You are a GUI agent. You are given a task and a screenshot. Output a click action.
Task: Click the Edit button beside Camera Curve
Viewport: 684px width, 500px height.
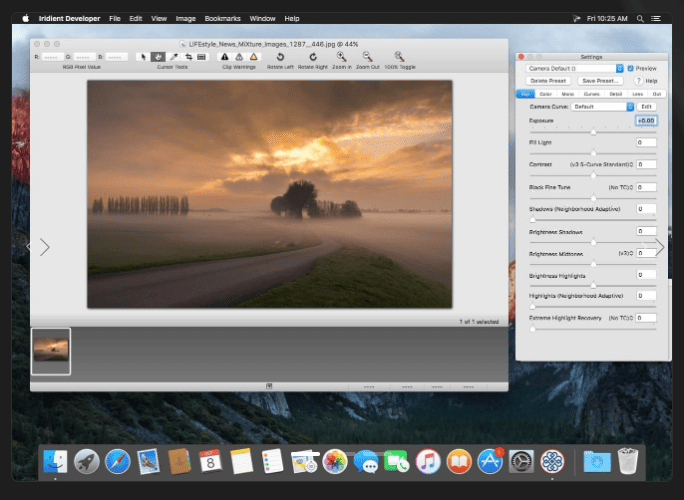[646, 106]
